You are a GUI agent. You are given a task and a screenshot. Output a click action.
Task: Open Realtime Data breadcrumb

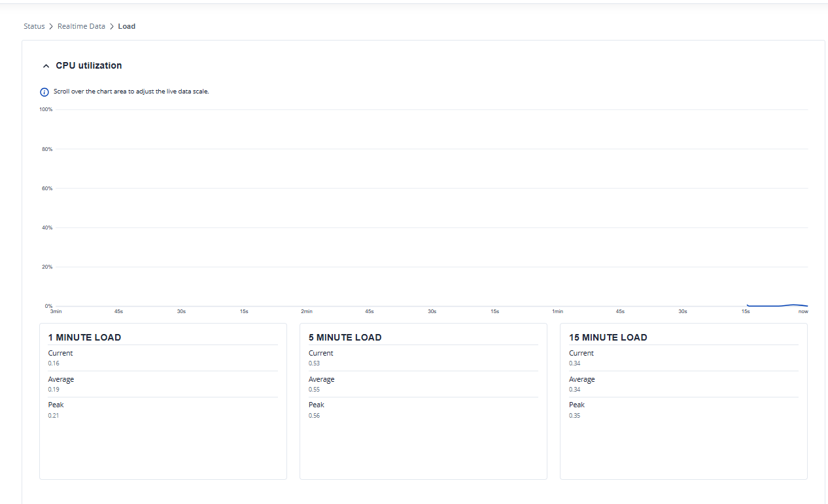[81, 26]
